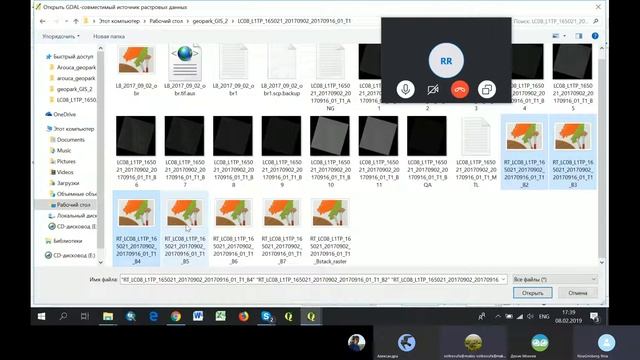Select the RT_LC08 B3 raster file
This screenshot has width=640, height=360.
[573, 152]
